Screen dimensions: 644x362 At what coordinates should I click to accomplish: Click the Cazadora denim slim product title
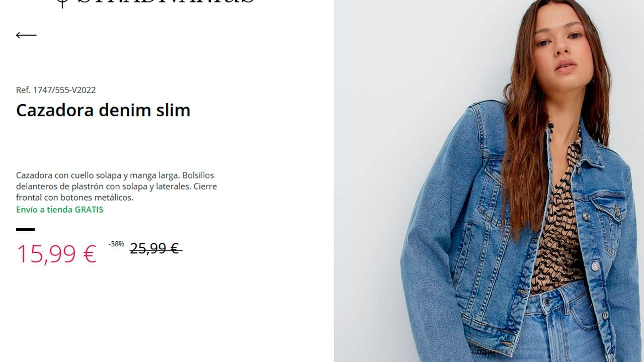(x=103, y=110)
